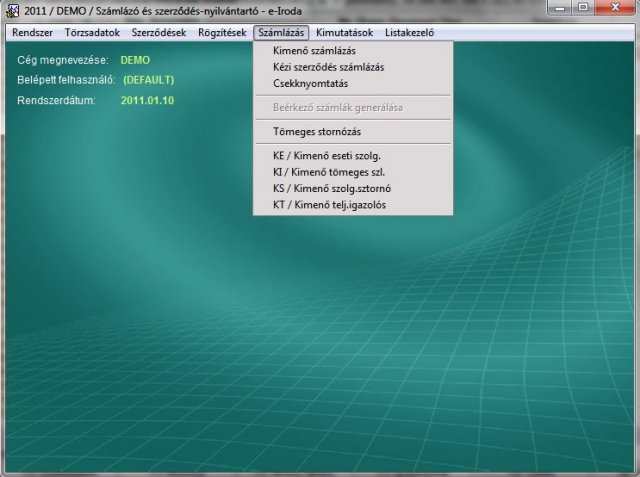Select KE / Kimenő eseti szolg.
This screenshot has width=640, height=477.
click(327, 156)
